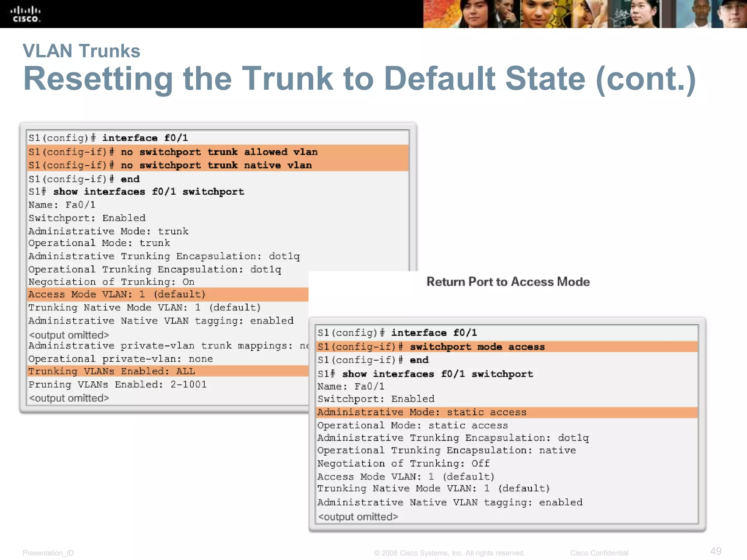
Task: Click 'Trunking Native Mode VLAN: 1 (default)' in left box
Action: 144,308
